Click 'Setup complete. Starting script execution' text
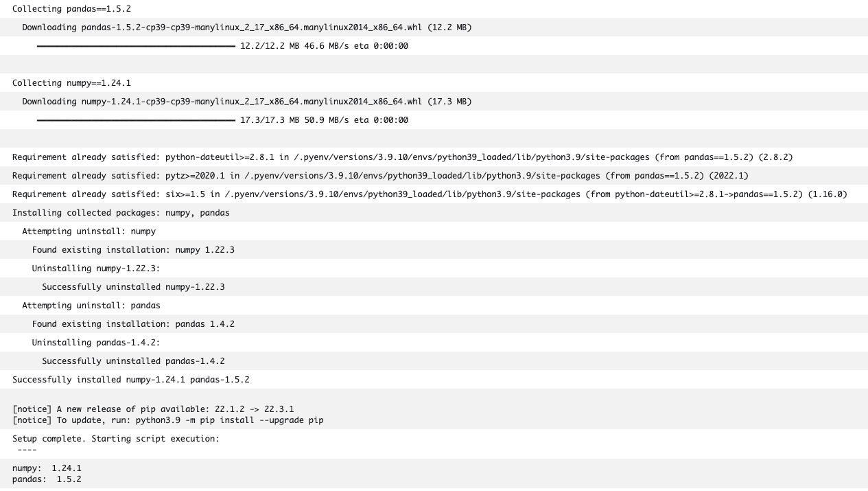This screenshot has width=868, height=491. coord(116,438)
